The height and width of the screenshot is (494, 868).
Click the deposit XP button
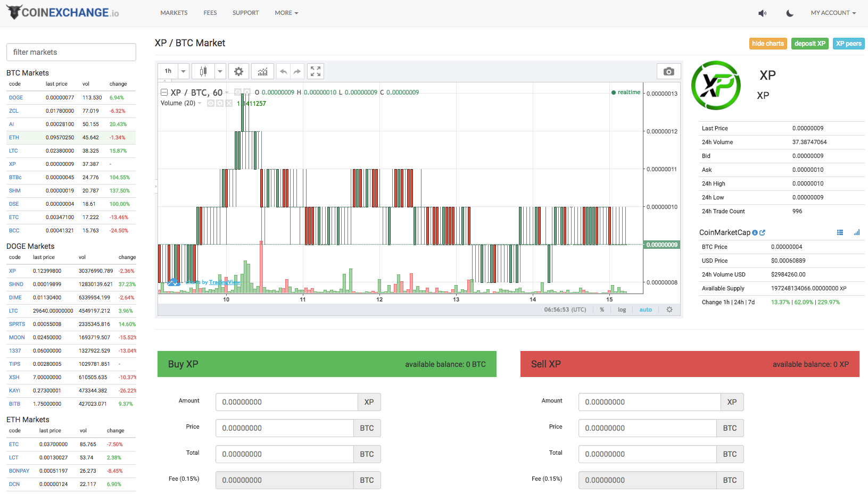[x=810, y=44]
